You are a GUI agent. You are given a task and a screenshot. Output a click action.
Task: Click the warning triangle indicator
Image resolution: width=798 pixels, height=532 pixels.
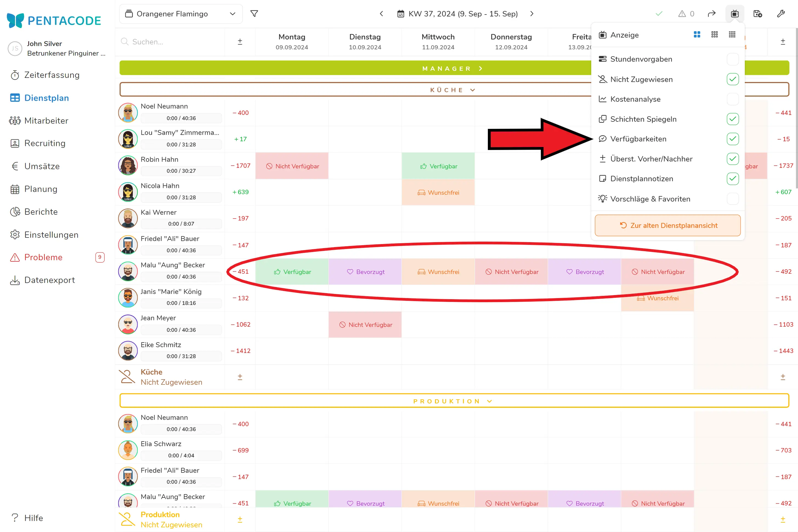tap(682, 13)
